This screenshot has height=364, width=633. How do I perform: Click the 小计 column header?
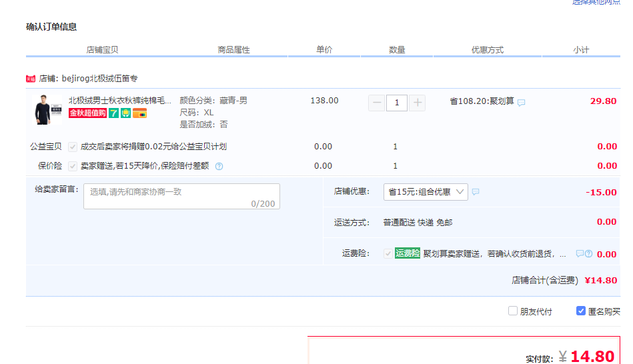(x=581, y=49)
